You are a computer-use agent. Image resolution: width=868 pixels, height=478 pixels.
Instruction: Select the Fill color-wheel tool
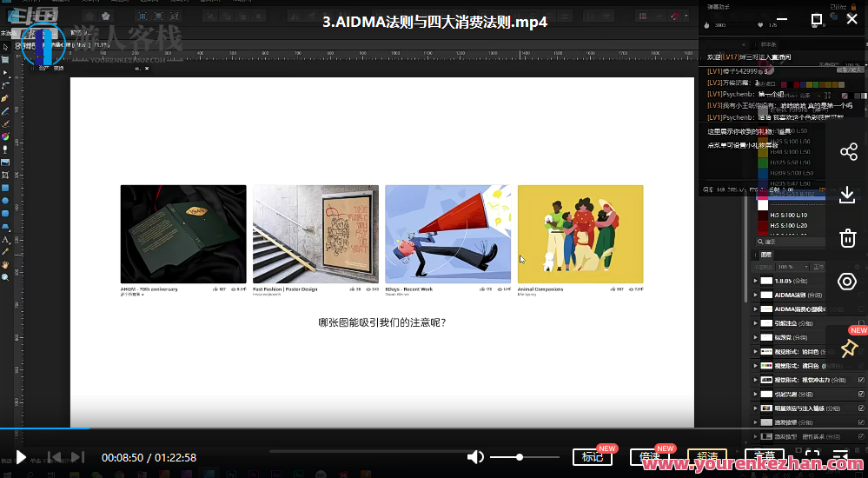point(5,136)
